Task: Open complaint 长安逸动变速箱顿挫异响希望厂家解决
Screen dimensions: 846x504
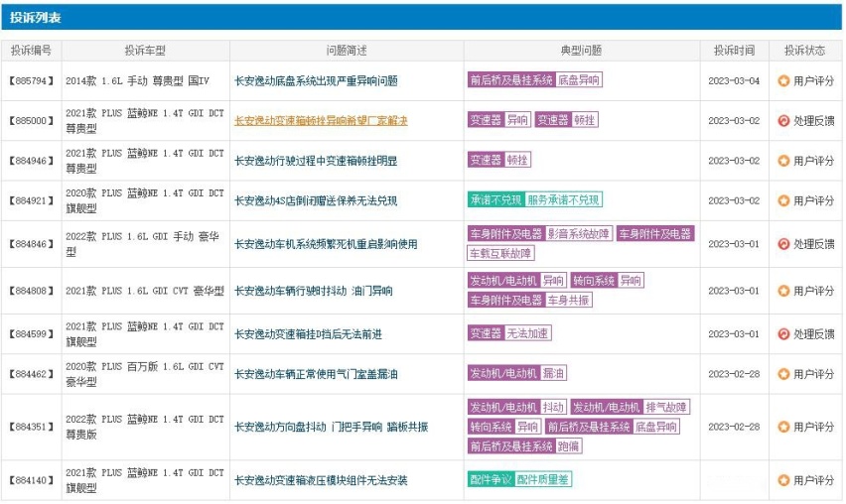Action: (321, 121)
